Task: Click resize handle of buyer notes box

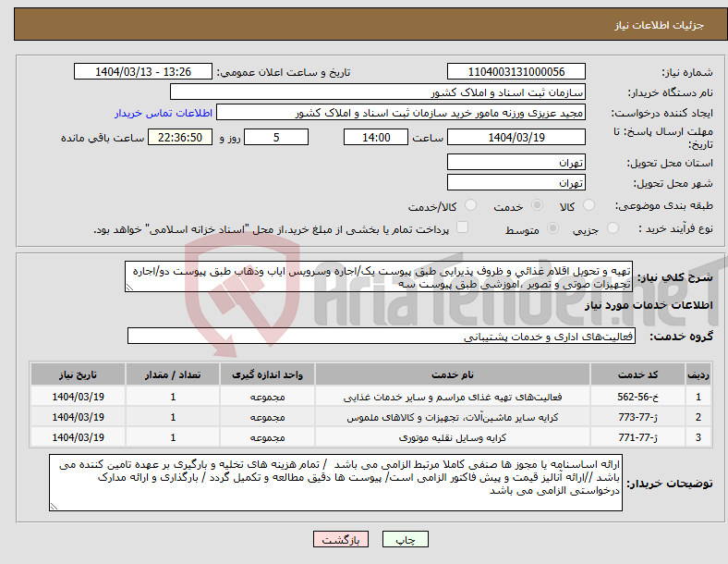Action: 54,507
